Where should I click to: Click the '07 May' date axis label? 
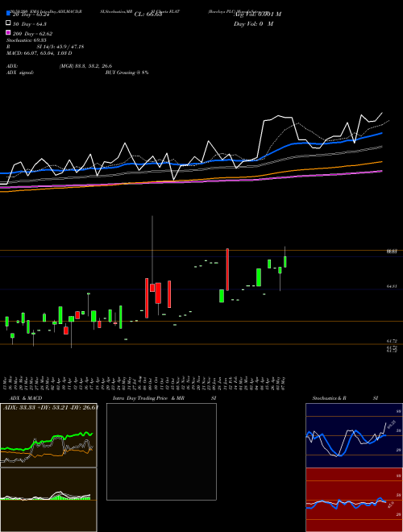[x=283, y=383]
